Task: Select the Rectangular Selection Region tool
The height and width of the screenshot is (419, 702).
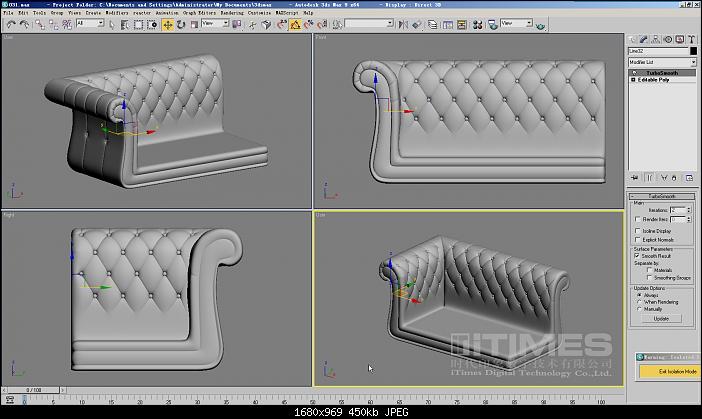Action: pyautogui.click(x=138, y=25)
